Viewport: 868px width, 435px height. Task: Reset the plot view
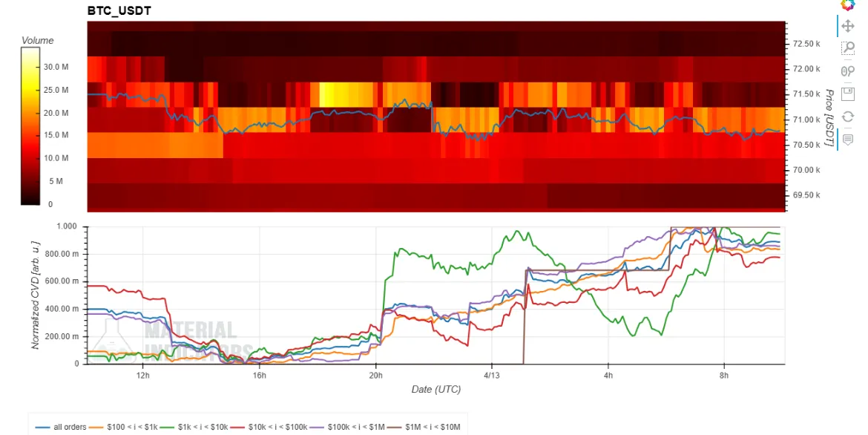point(847,117)
